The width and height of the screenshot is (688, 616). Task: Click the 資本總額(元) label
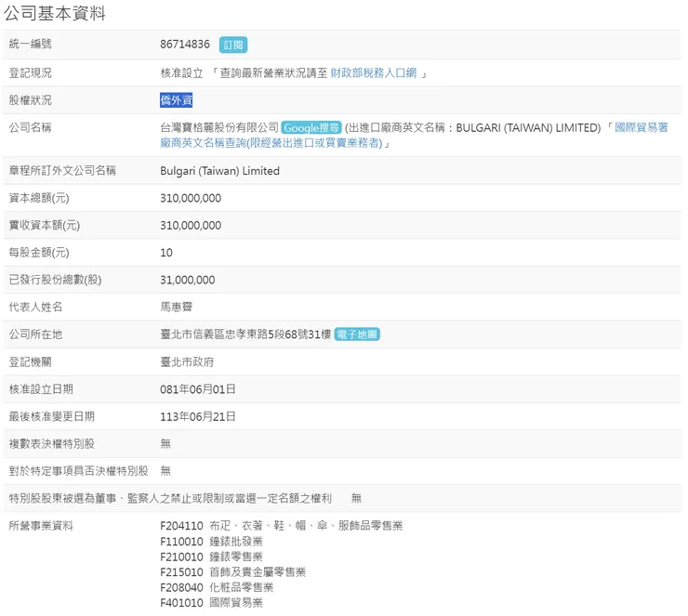tap(39, 198)
